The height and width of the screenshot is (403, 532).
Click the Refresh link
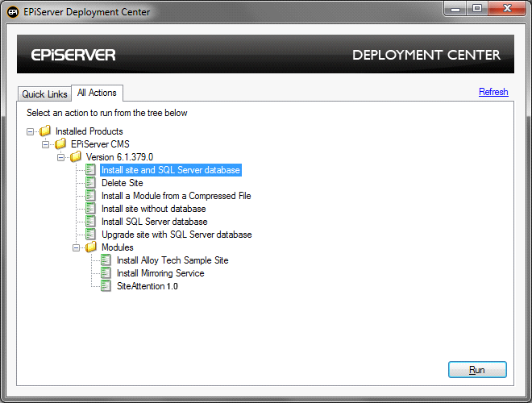493,92
